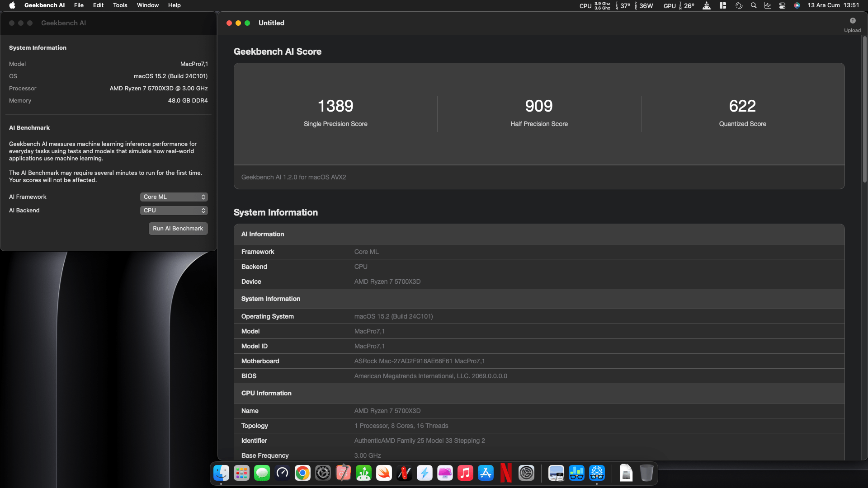The image size is (868, 488).
Task: Open Spotlight search in menu bar
Action: click(753, 5)
